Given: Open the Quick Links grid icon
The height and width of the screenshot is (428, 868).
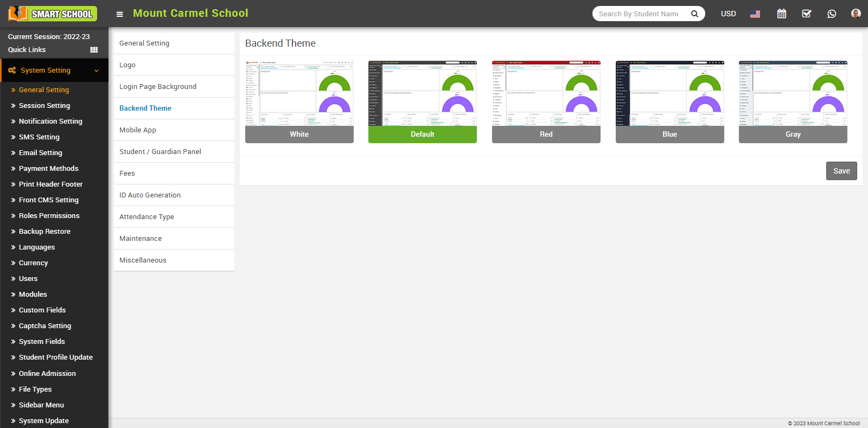Looking at the screenshot, I should pos(94,50).
